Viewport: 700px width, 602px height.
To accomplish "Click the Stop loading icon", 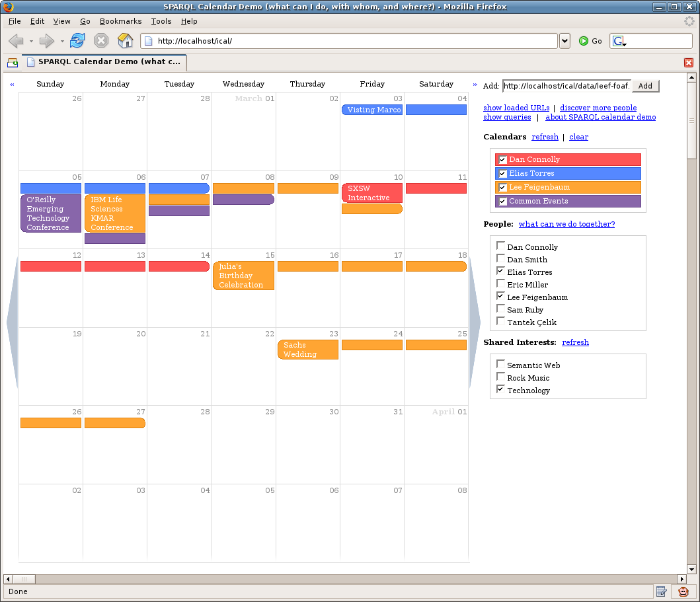I will (101, 41).
